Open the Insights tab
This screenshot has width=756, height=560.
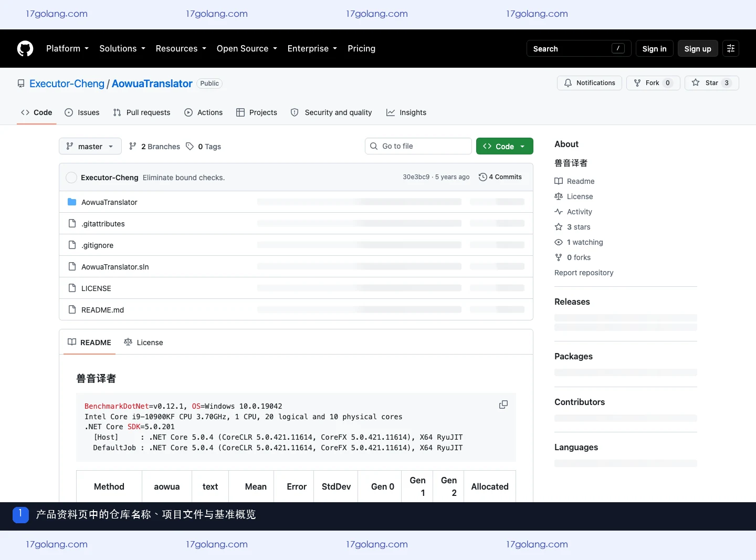(406, 112)
